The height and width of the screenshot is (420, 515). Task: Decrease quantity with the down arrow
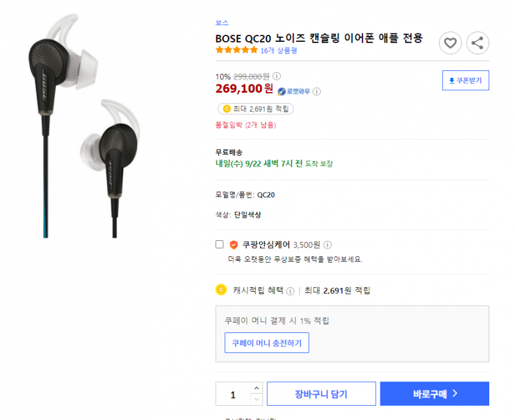pos(256,399)
